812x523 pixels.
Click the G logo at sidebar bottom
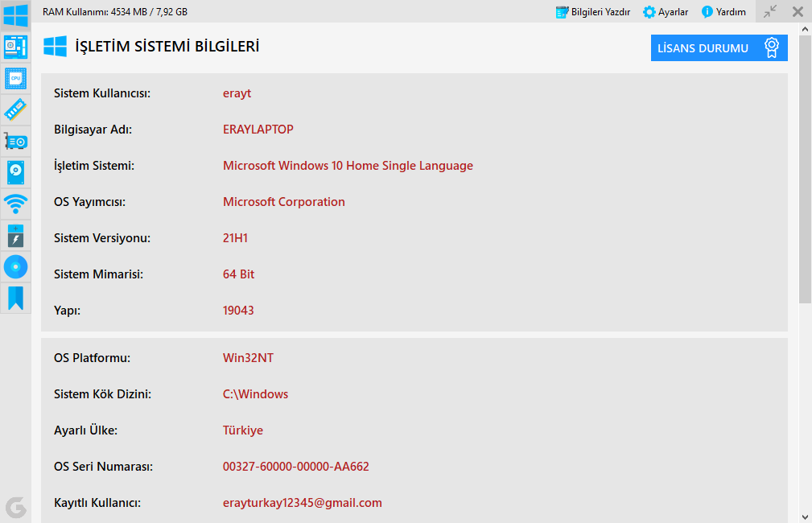15,508
